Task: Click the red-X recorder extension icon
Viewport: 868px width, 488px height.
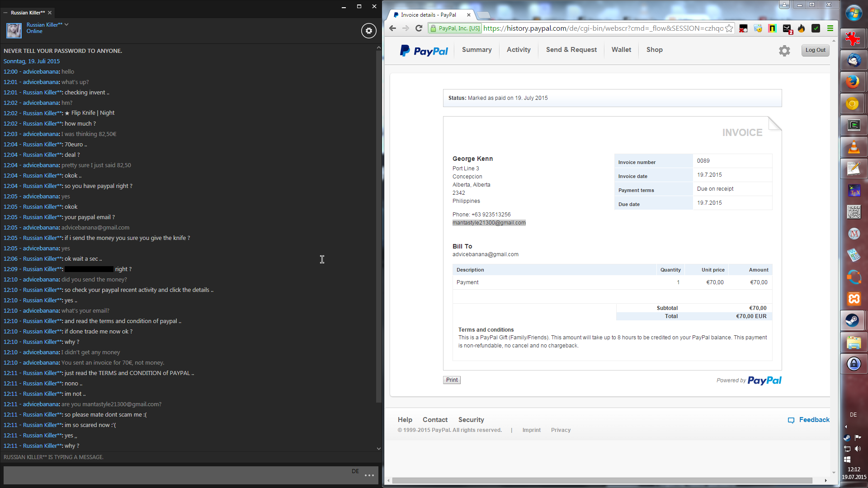Action: (x=743, y=28)
